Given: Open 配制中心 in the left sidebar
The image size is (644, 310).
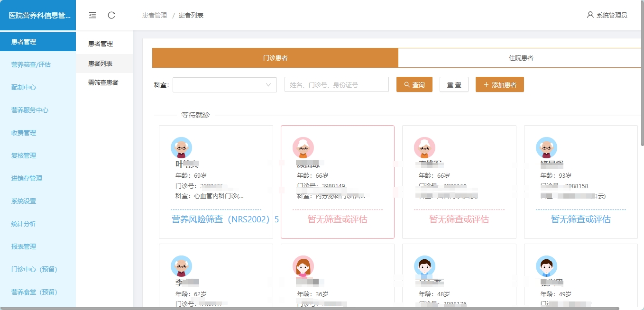Looking at the screenshot, I should (24, 87).
